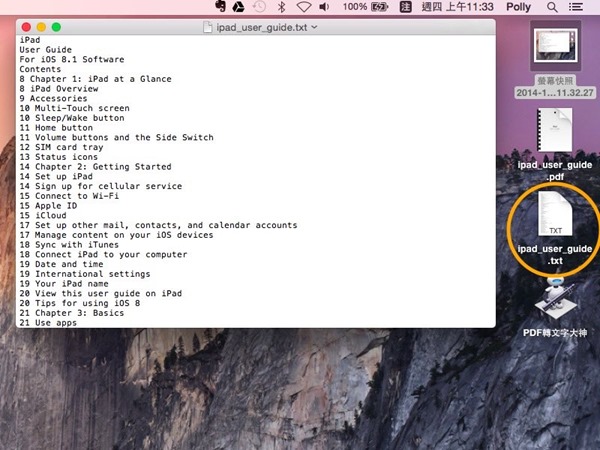Click the '13 Status icons' line
Screen dimensions: 600x450
[x=59, y=157]
